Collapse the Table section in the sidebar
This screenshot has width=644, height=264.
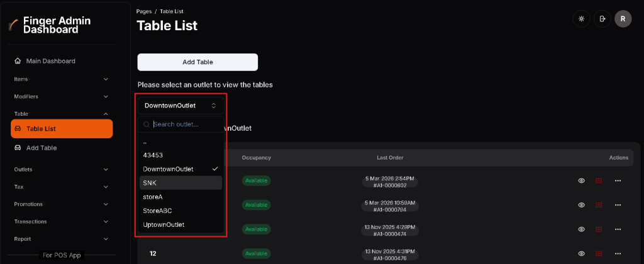(106, 114)
